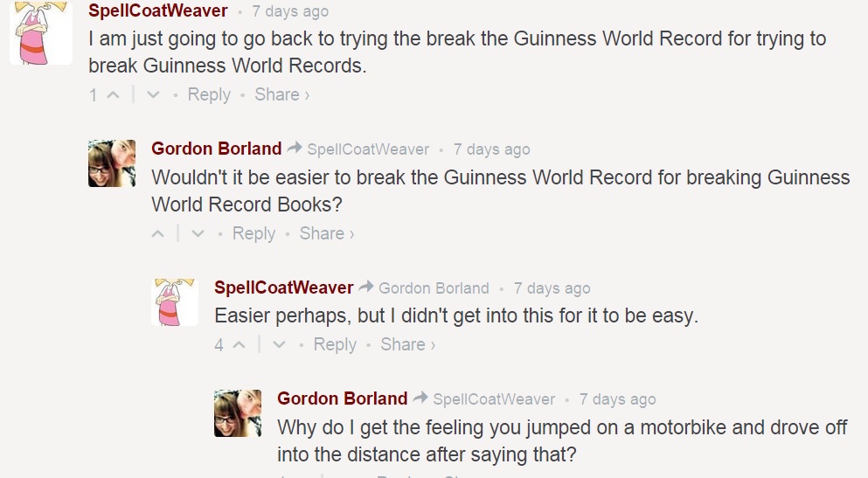Click the reply arrow in the 'Easier perhaps' header
Screen dimensions: 868x478
click(x=366, y=287)
